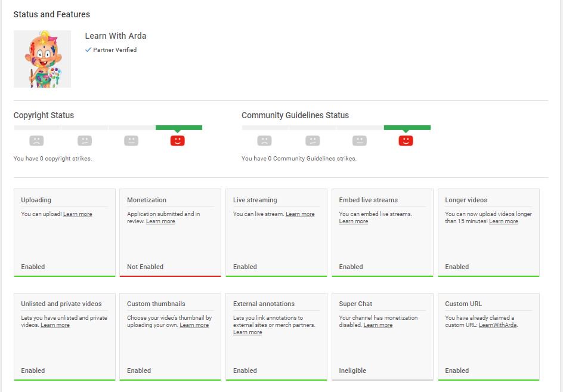Click the 'Ineligible' status in Super Chat
Viewport: 563px width, 392px height.
(x=352, y=371)
